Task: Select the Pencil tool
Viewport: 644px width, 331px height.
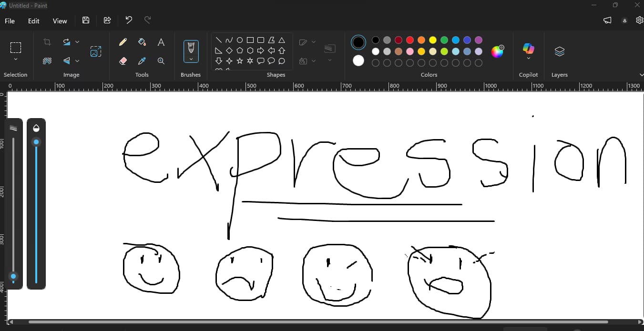Action: point(123,42)
